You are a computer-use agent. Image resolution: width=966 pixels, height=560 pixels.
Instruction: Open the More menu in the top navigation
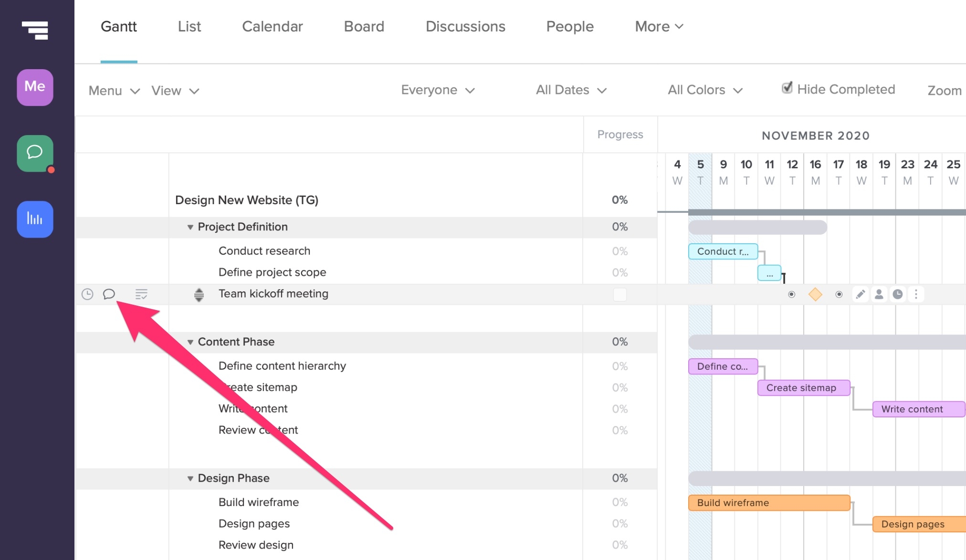click(659, 27)
